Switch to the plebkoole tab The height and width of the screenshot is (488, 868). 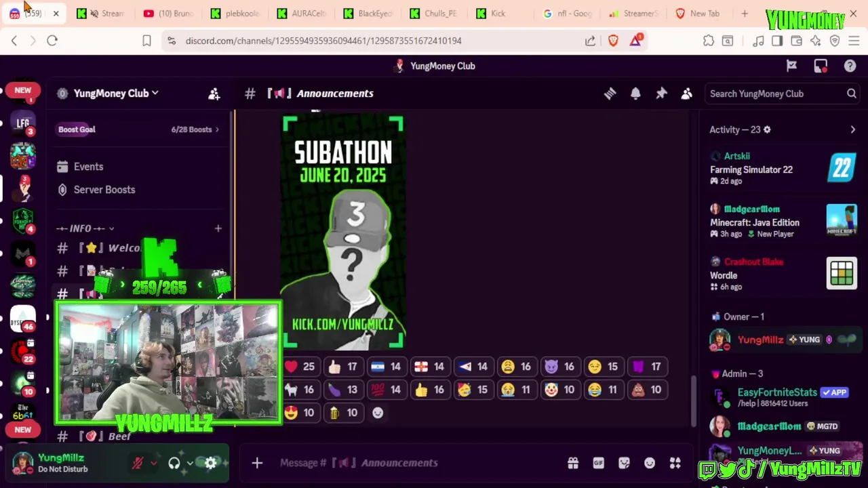pyautogui.click(x=236, y=14)
